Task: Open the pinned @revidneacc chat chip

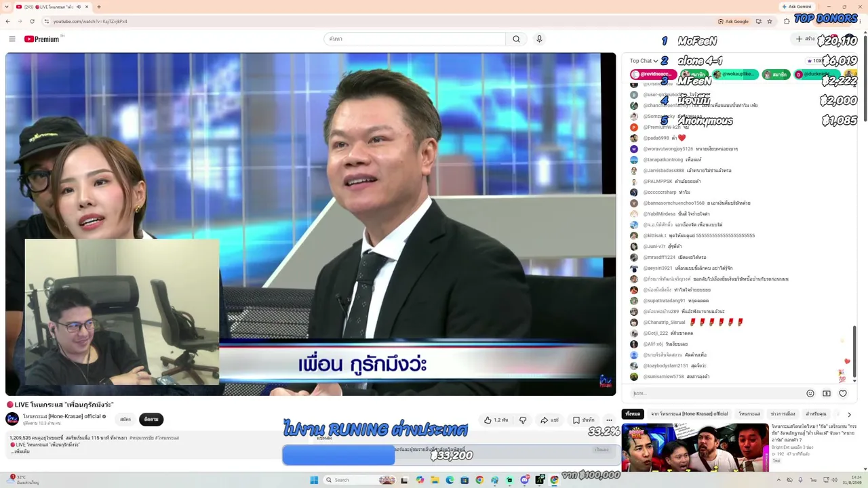Action: click(x=653, y=74)
